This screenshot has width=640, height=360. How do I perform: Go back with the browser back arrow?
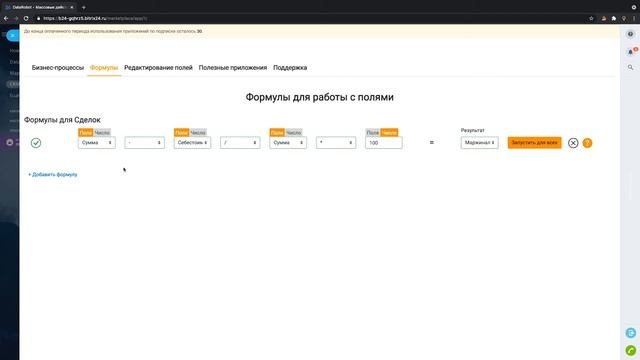point(6,18)
